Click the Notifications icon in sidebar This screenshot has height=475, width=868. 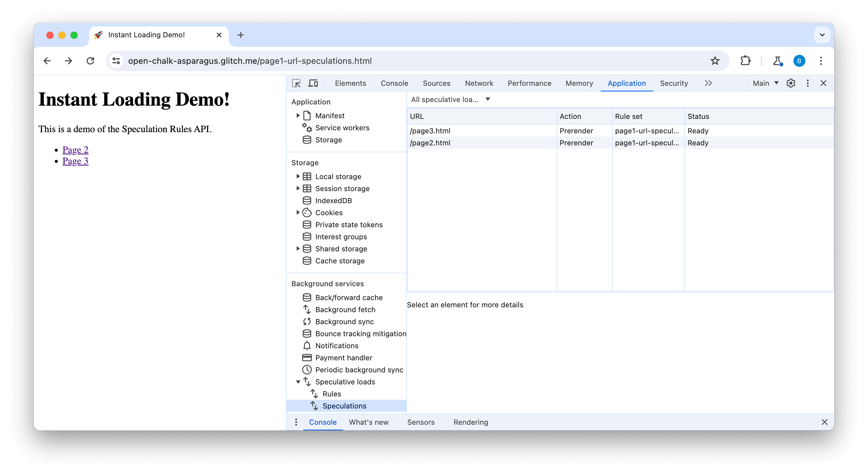tap(306, 346)
